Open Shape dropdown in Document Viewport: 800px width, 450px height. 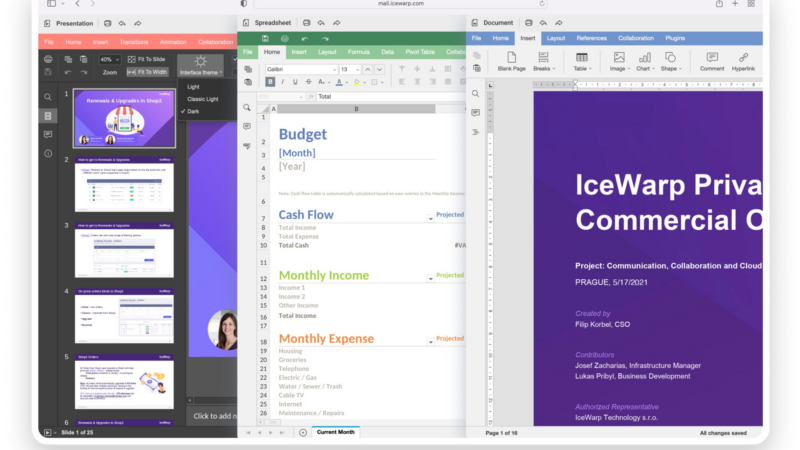[x=670, y=61]
